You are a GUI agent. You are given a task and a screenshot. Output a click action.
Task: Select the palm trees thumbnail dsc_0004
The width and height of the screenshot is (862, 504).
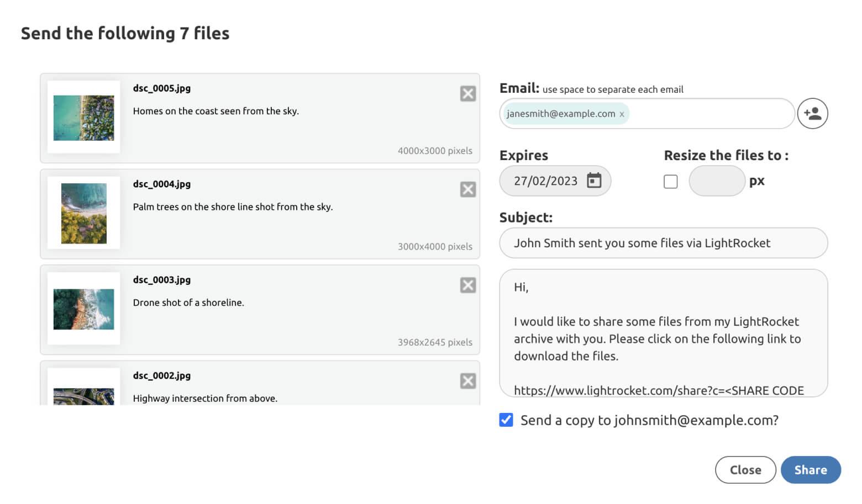coord(84,213)
